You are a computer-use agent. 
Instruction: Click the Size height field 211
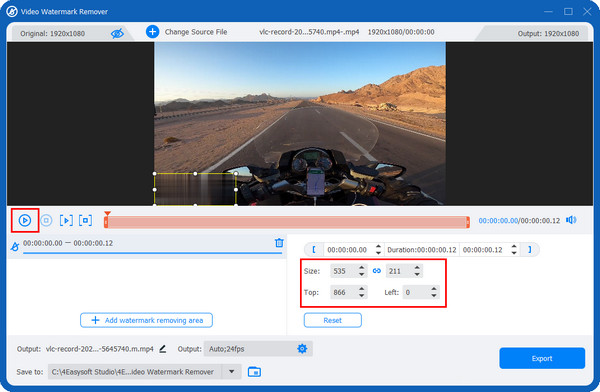point(399,271)
